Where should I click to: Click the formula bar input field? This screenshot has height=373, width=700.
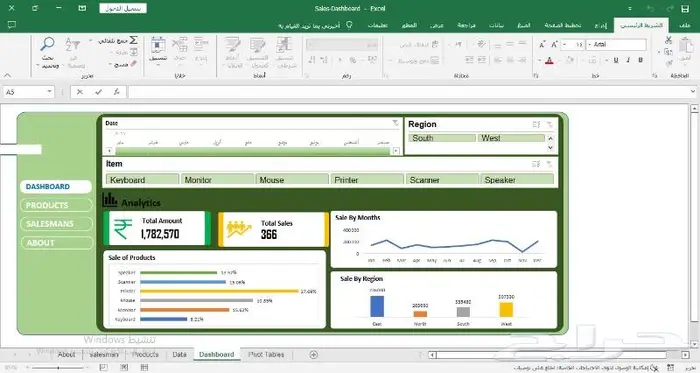coord(408,92)
